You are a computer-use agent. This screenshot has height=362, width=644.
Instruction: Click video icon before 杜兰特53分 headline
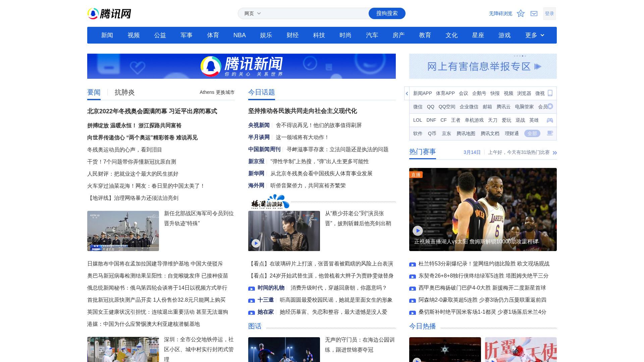tap(413, 264)
